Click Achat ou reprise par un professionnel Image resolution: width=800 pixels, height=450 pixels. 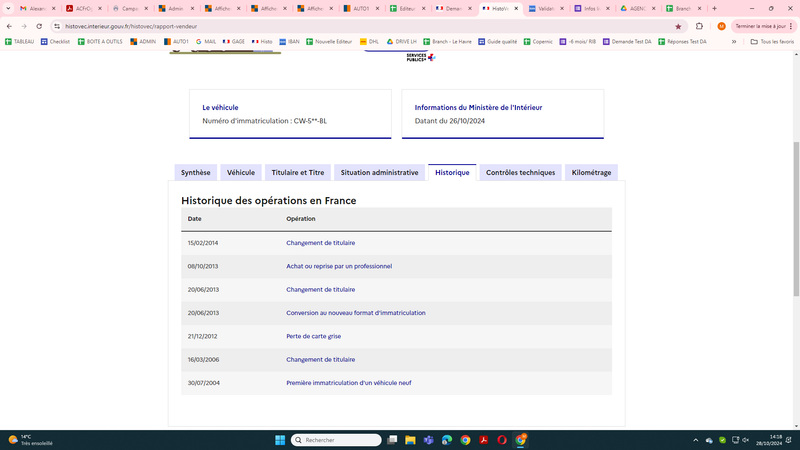pos(339,266)
